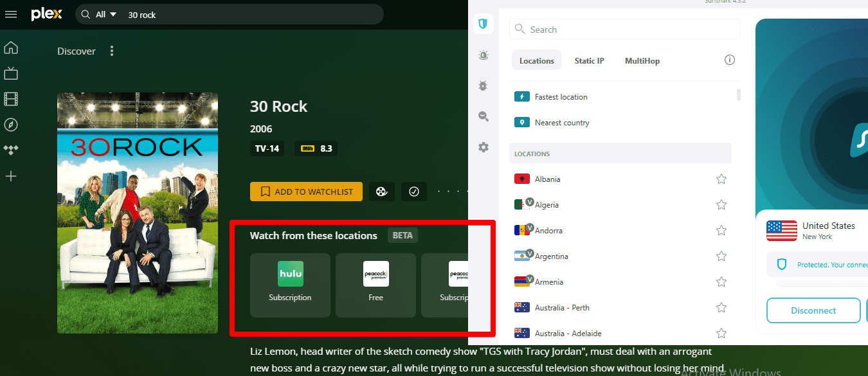Click the BETA label
This screenshot has height=376, width=868.
[402, 235]
